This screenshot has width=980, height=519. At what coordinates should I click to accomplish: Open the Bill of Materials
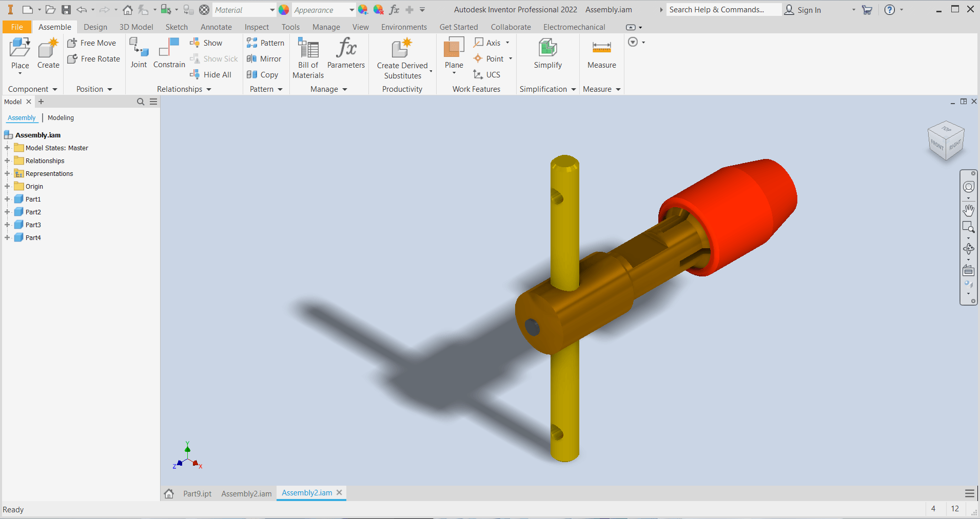coord(308,58)
